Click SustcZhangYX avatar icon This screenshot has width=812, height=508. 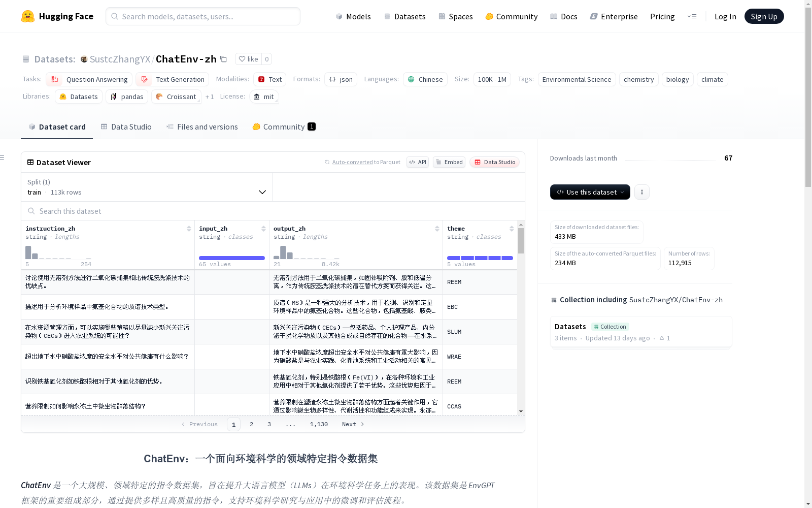point(84,59)
